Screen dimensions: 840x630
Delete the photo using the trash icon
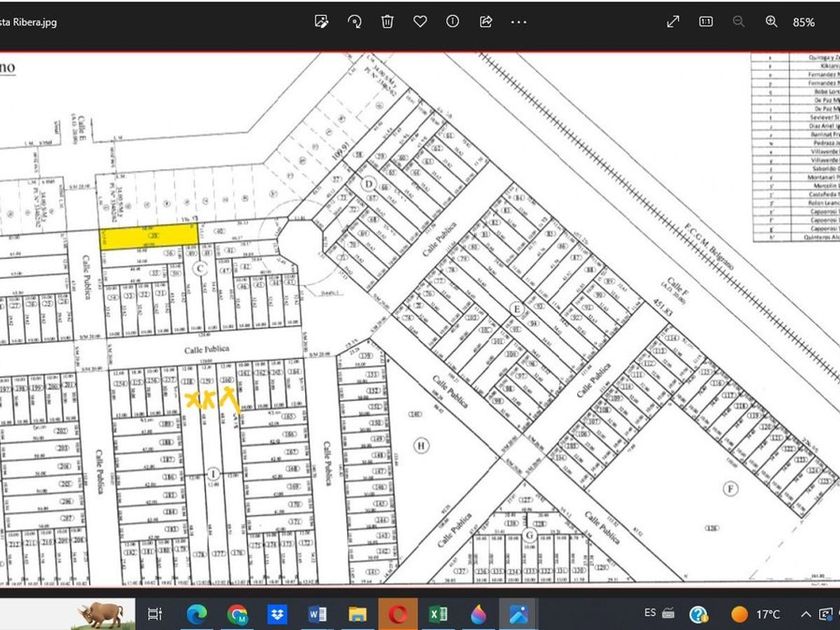[x=387, y=21]
